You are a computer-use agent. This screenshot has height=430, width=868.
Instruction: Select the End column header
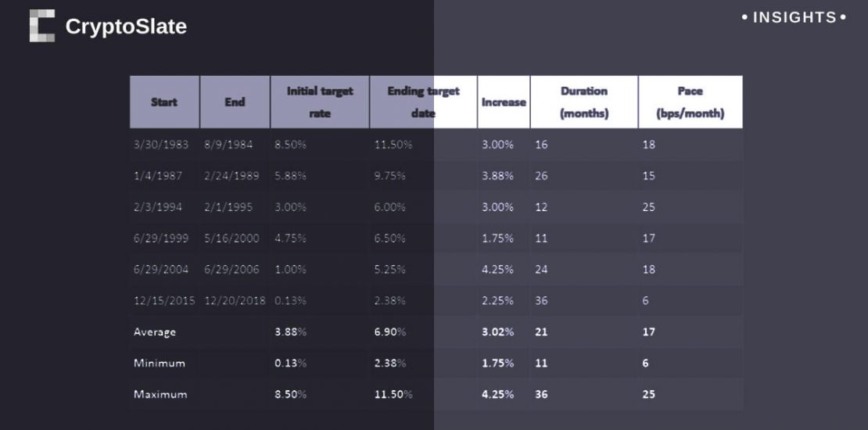235,102
